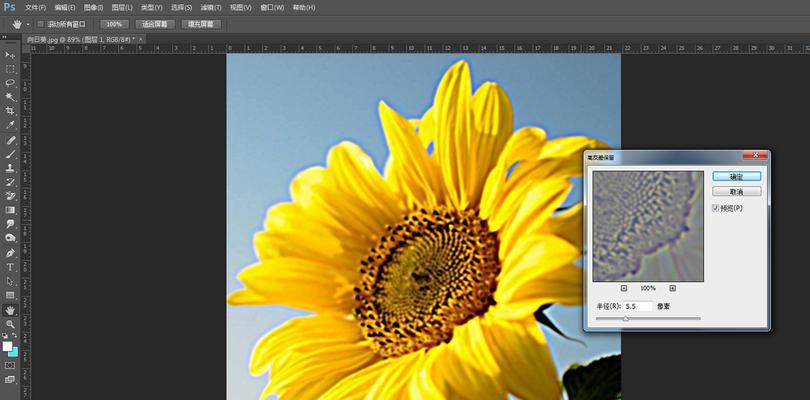The width and height of the screenshot is (810, 400).
Task: Zoom in the filter preview
Action: pos(673,288)
